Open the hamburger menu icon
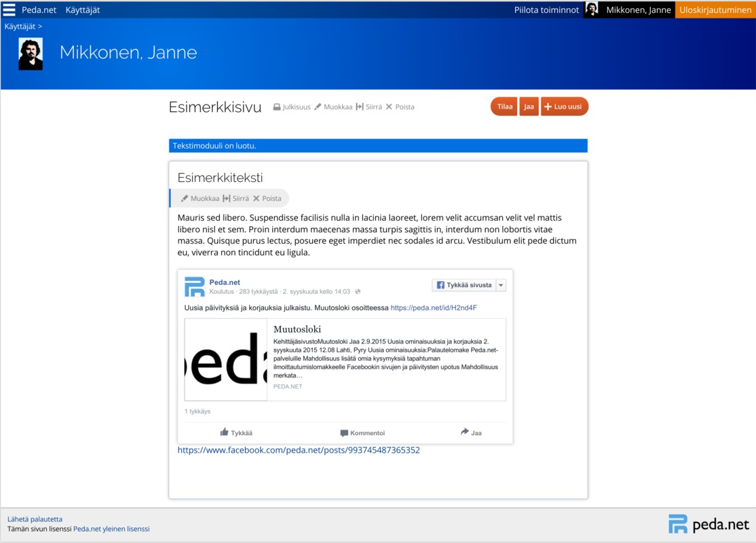This screenshot has width=756, height=543. (9, 10)
